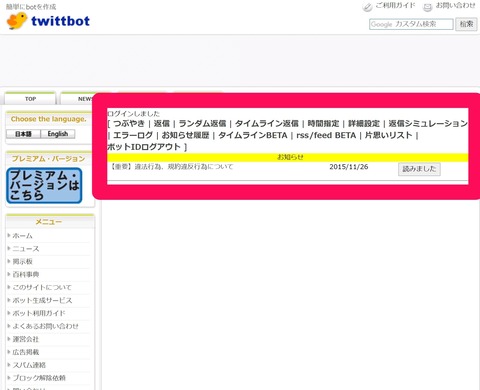Screen dimensions: 480x390
Task: Click the twittbot wordmark text
Action: pyautogui.click(x=60, y=21)
